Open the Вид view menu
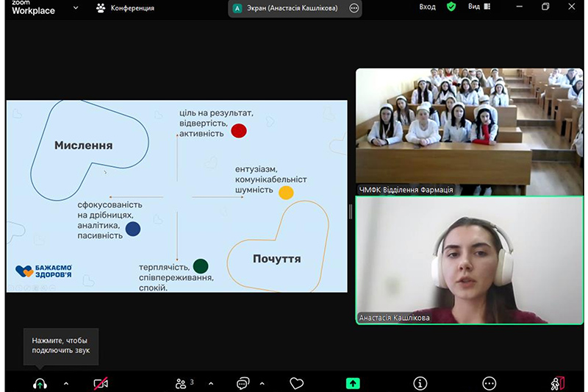This screenshot has width=588, height=392. (478, 7)
